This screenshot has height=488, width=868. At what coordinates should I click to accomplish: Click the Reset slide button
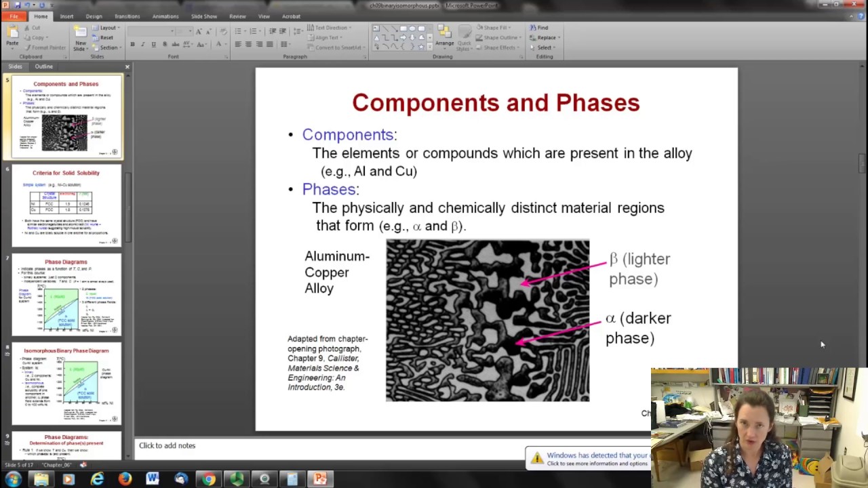(x=103, y=38)
